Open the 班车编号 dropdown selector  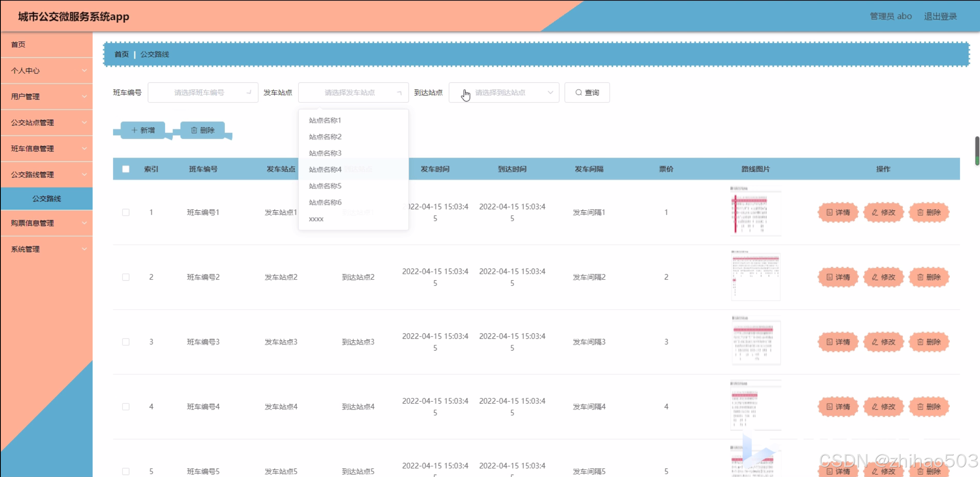[203, 92]
